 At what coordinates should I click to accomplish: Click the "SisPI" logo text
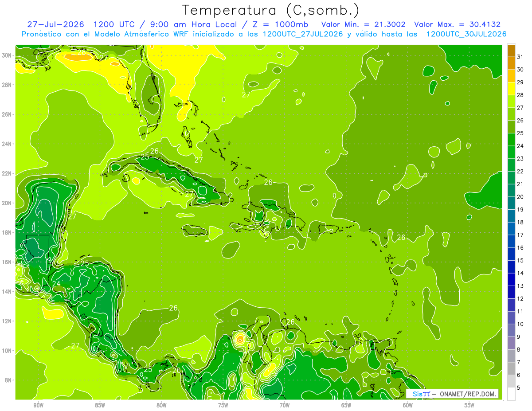coord(421,394)
